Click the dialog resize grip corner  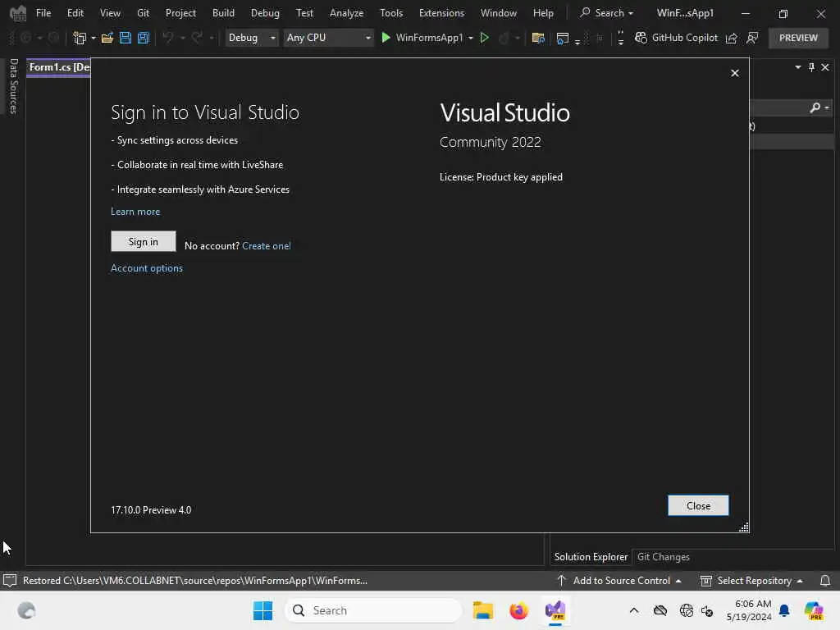tap(743, 527)
